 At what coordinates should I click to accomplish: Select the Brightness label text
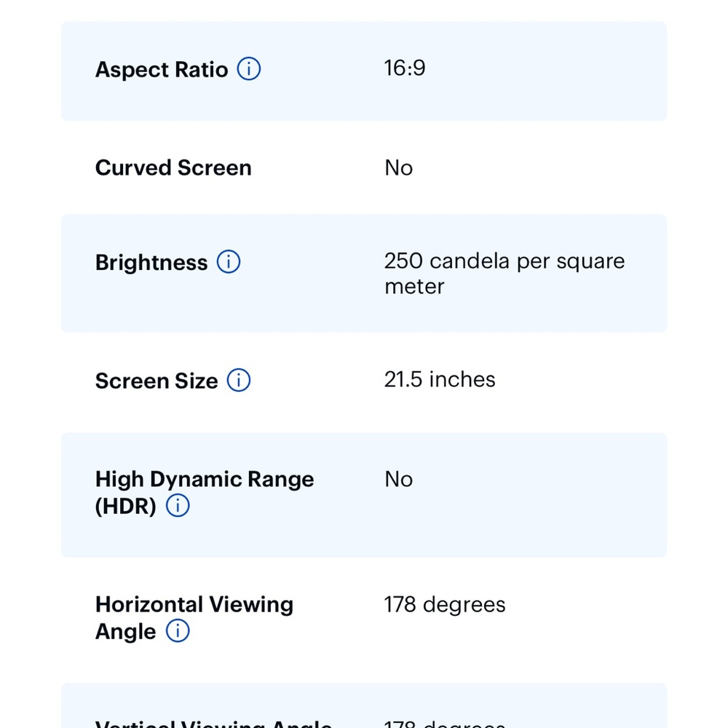coord(151,263)
